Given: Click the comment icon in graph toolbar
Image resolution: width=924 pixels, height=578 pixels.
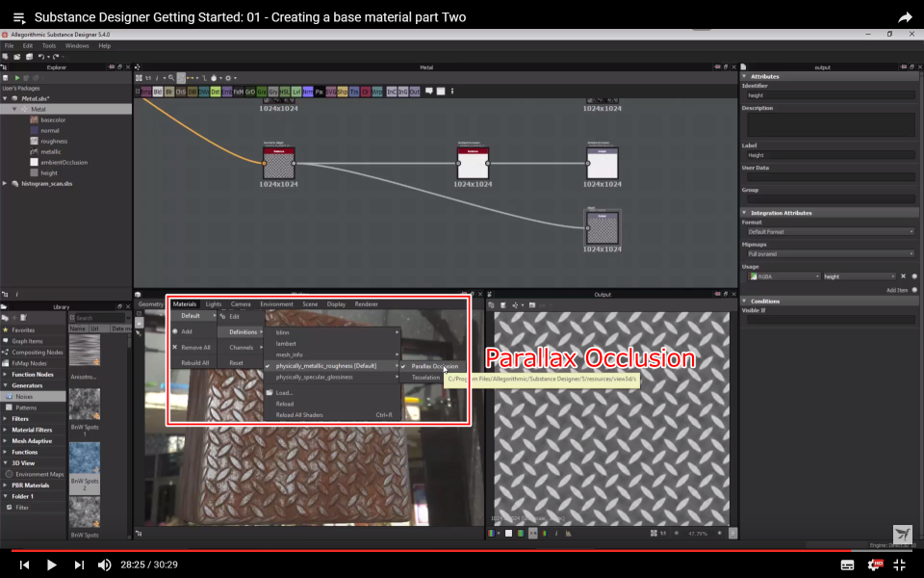Looking at the screenshot, I should click(429, 92).
